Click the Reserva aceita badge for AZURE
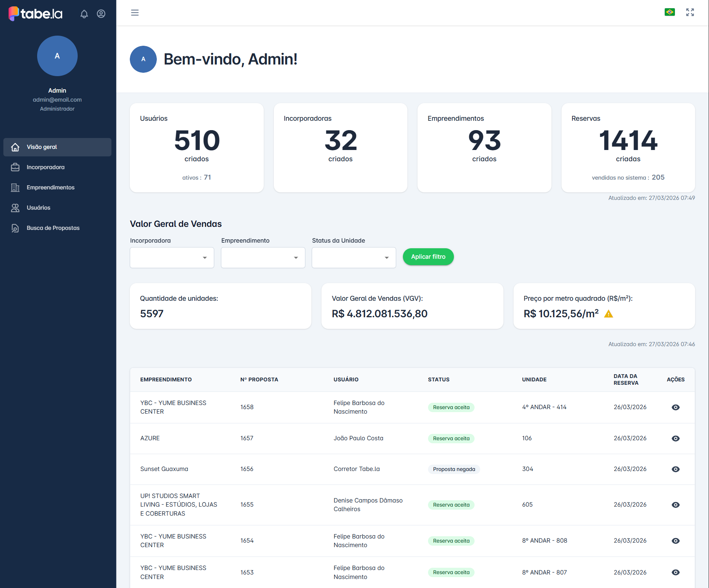 pos(451,438)
